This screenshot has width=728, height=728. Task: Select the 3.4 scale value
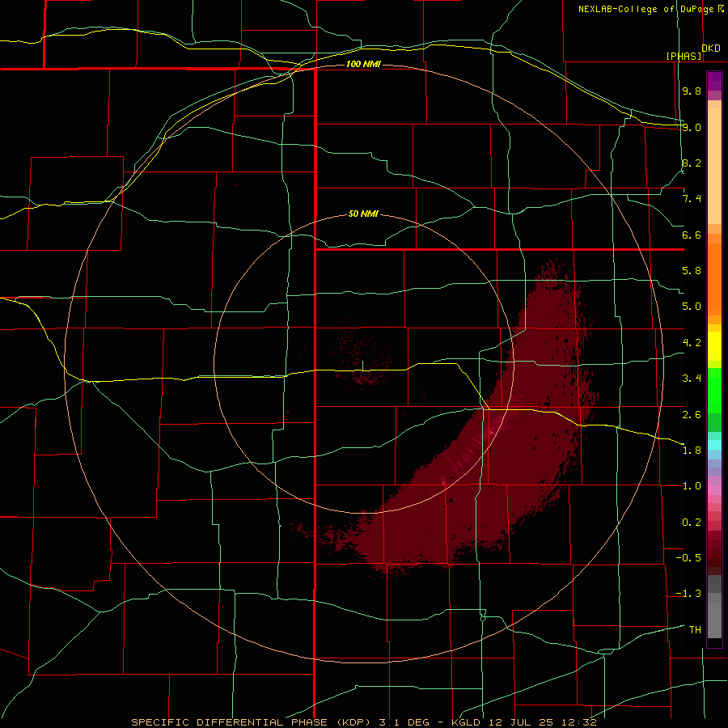(692, 379)
